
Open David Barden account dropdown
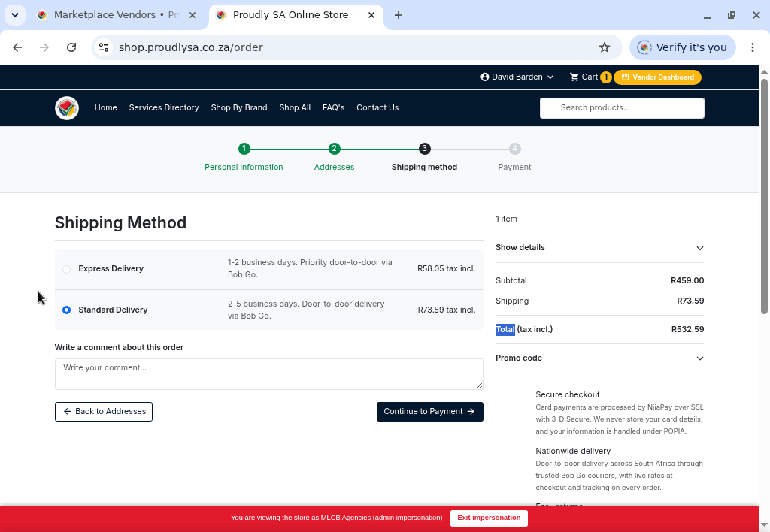click(517, 77)
